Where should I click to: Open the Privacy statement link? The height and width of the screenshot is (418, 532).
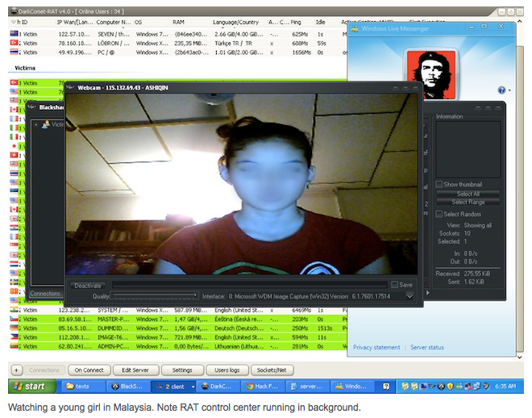376,347
